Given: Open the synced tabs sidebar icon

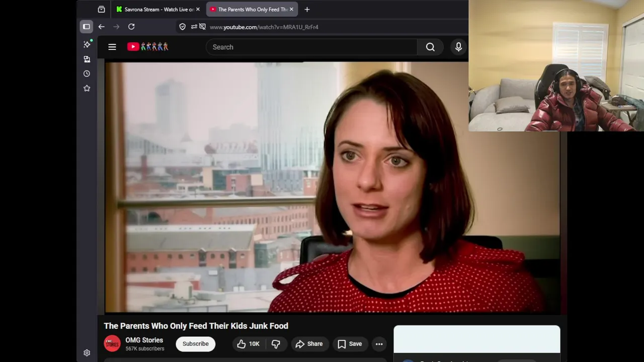Looking at the screenshot, I should [87, 59].
